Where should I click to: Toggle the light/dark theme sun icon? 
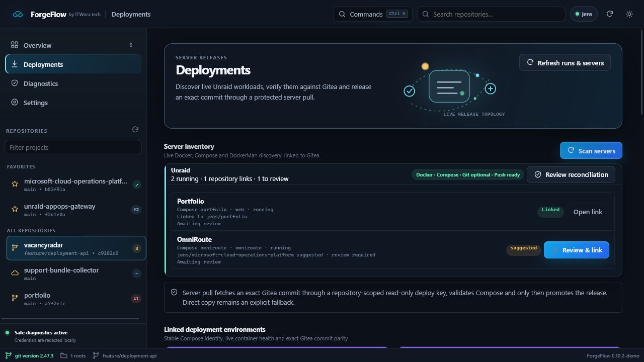pos(629,14)
